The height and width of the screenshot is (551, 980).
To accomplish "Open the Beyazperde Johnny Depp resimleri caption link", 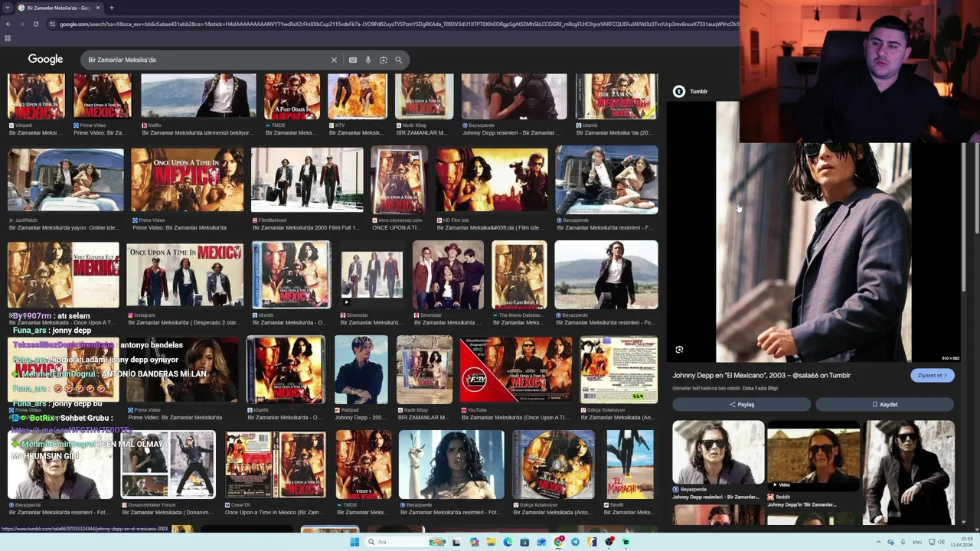I will click(716, 497).
